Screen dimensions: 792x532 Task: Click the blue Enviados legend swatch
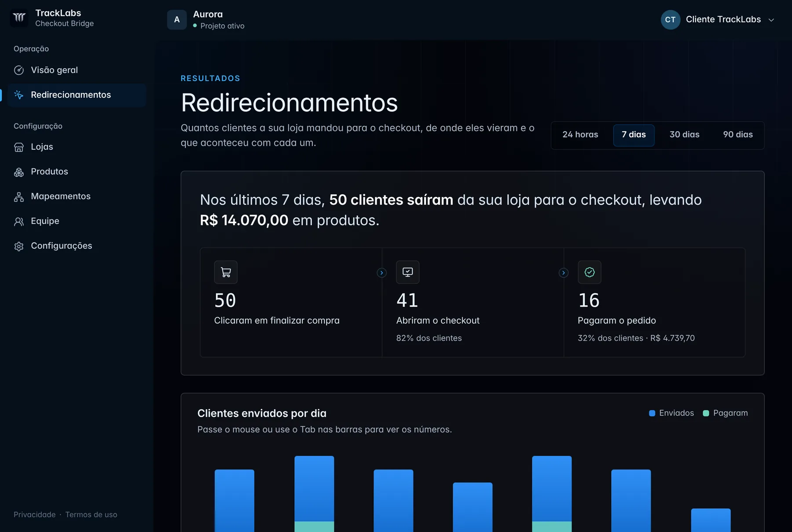[652, 413]
